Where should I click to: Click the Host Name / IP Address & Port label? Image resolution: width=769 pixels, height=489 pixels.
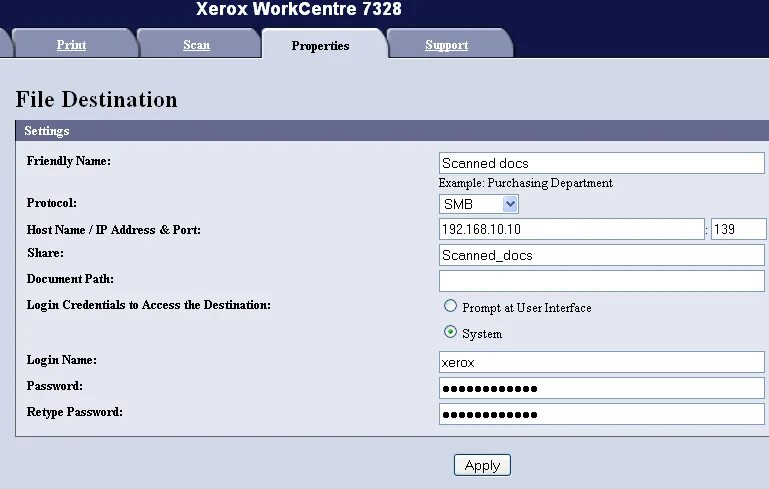click(x=114, y=230)
